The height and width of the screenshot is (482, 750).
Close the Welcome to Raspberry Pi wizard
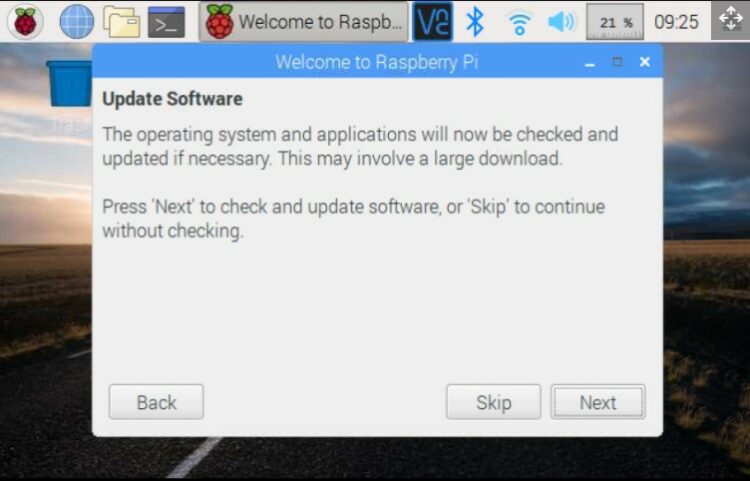[x=645, y=62]
